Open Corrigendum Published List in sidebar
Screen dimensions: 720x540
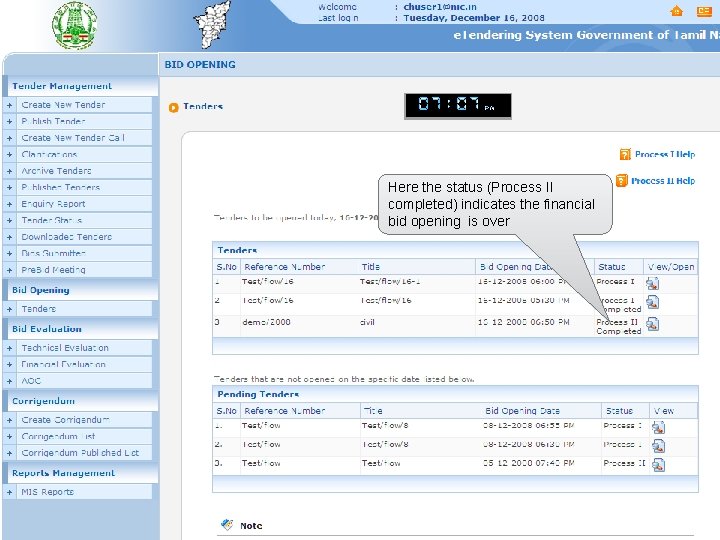[x=80, y=453]
